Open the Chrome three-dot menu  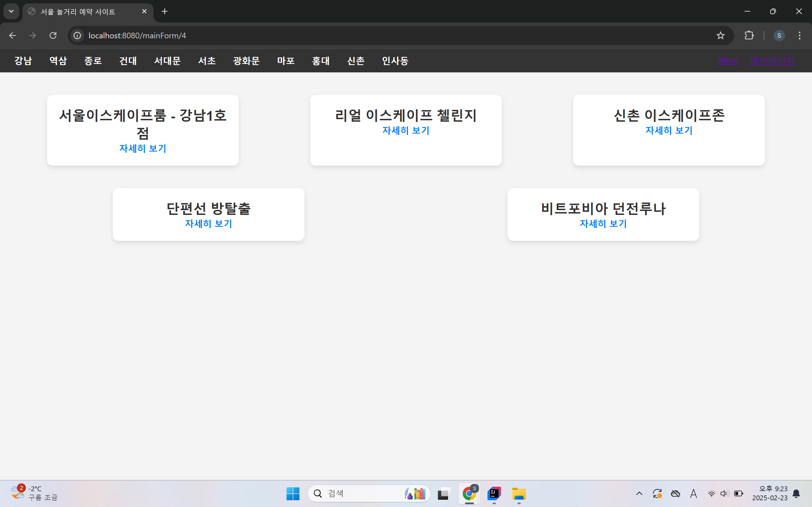[799, 35]
